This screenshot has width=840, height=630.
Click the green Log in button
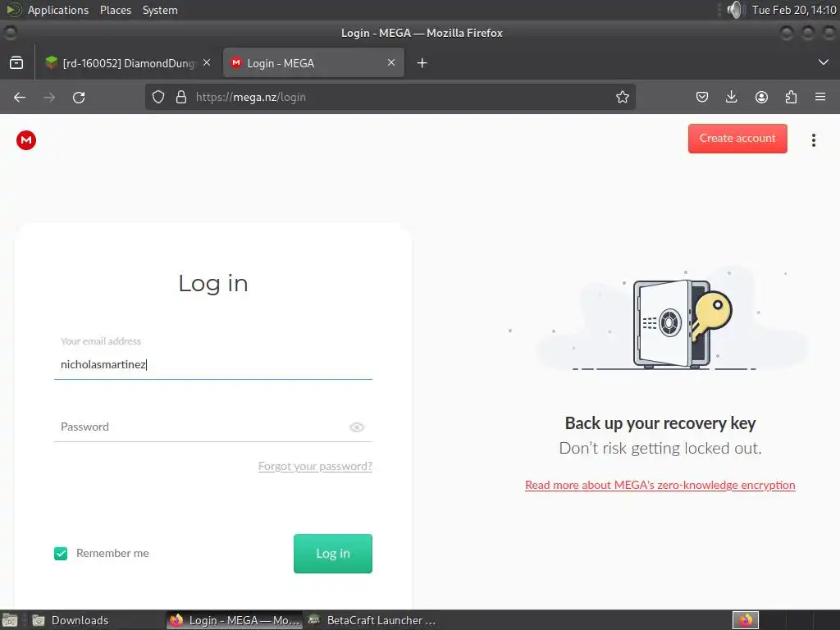pyautogui.click(x=333, y=554)
